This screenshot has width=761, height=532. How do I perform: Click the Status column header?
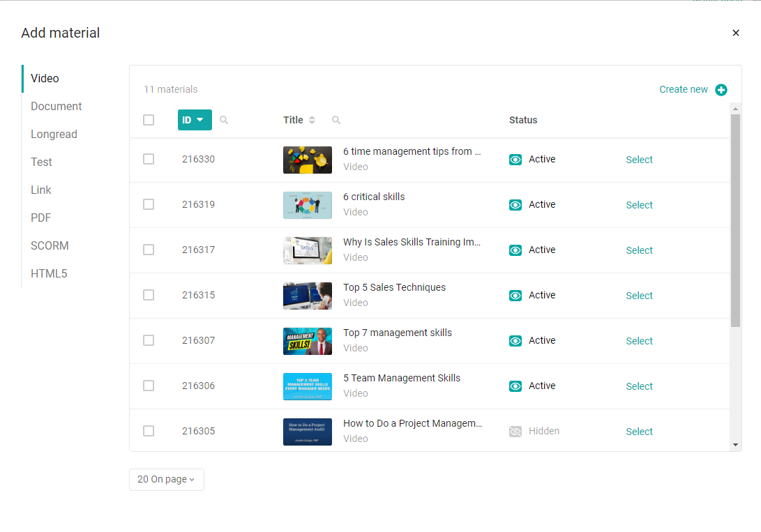pos(523,120)
